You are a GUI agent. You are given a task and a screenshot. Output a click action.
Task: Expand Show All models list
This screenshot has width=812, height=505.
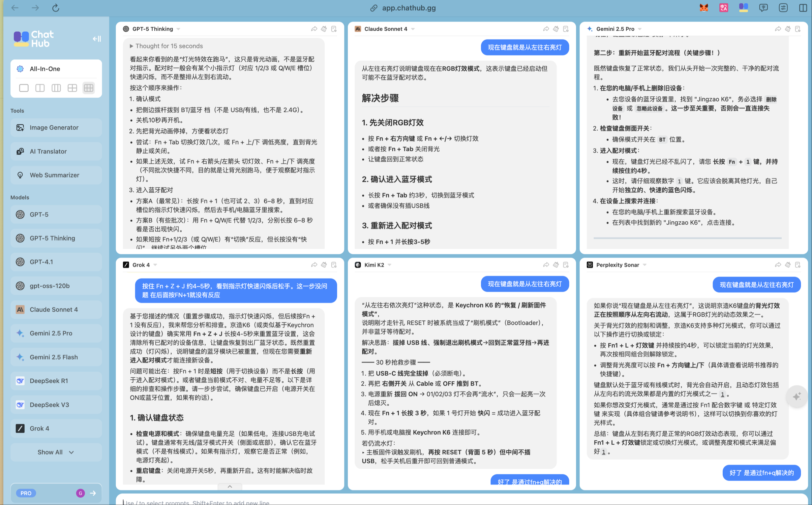point(56,452)
